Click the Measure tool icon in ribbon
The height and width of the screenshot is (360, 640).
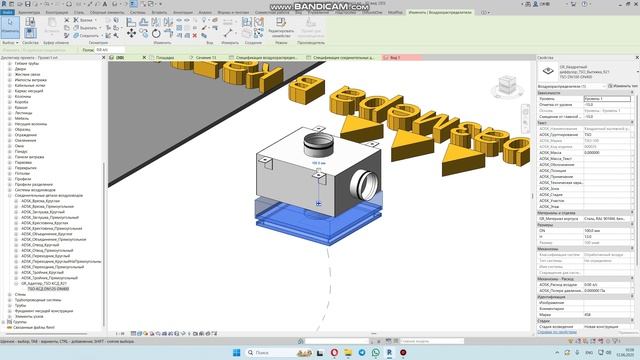click(229, 33)
